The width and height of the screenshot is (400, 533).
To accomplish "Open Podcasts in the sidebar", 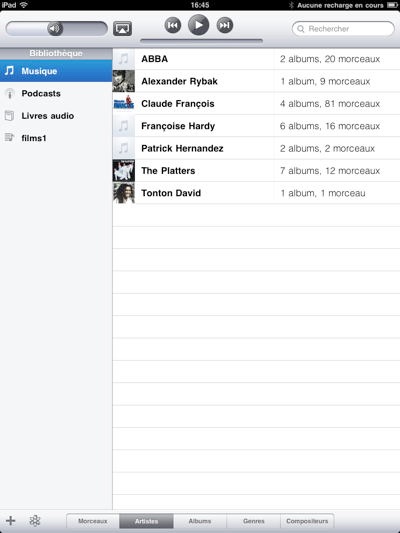I will [56, 93].
